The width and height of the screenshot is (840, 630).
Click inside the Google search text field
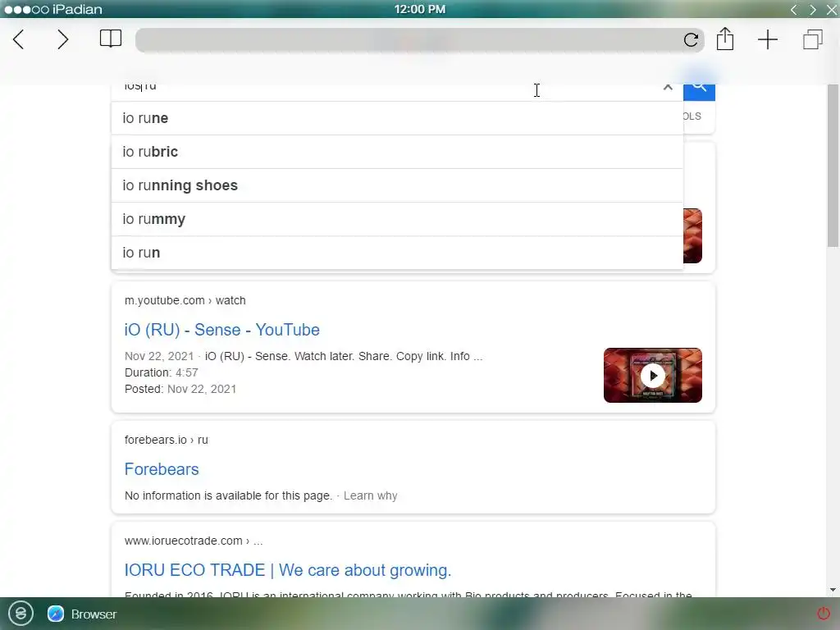386,90
